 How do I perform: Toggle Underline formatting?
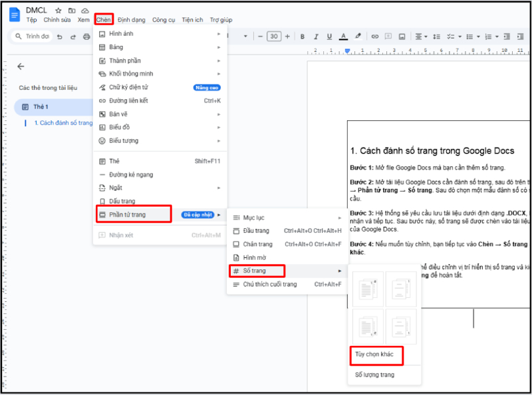tap(329, 37)
